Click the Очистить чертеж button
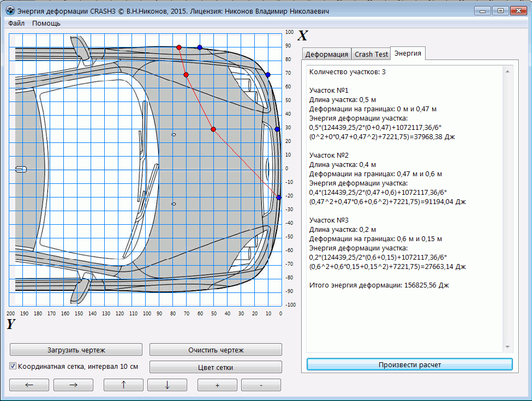This screenshot has height=401, width=532. [216, 350]
